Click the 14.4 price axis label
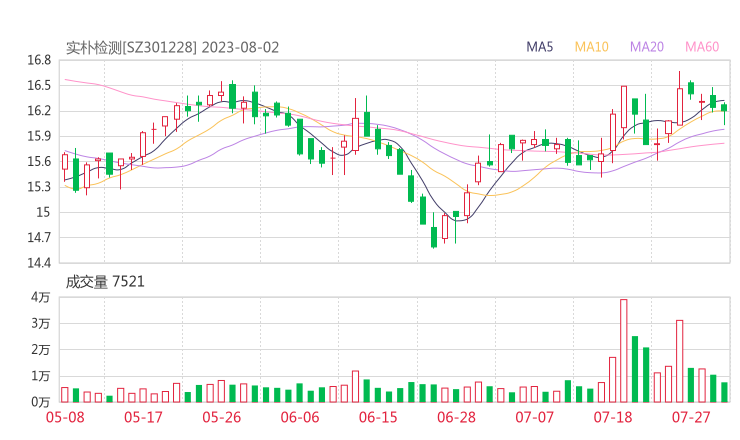Image resolution: width=740 pixels, height=440 pixels. click(39, 263)
